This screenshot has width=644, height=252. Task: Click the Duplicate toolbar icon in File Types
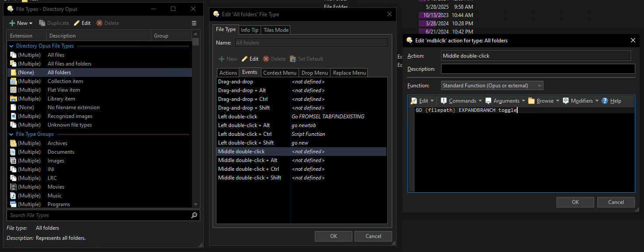click(x=42, y=23)
